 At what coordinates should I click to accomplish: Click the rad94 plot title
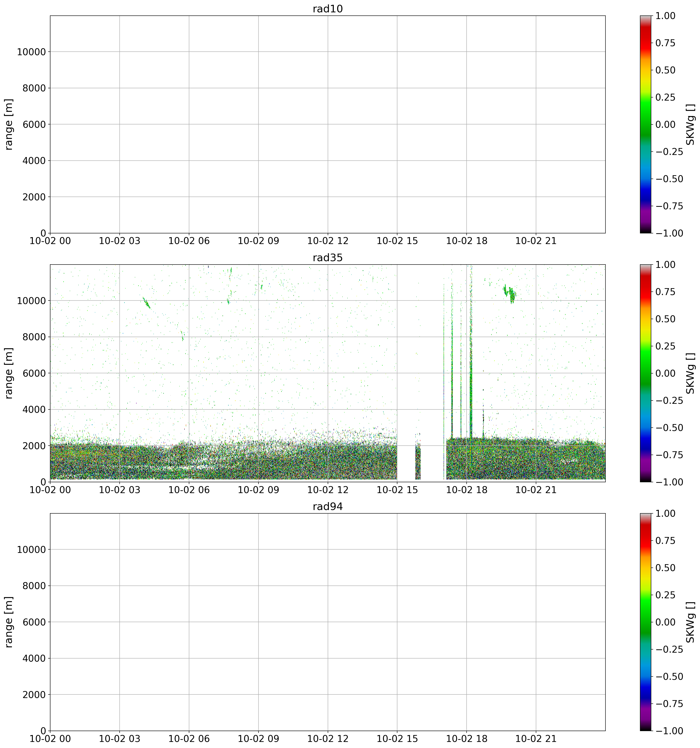[328, 506]
